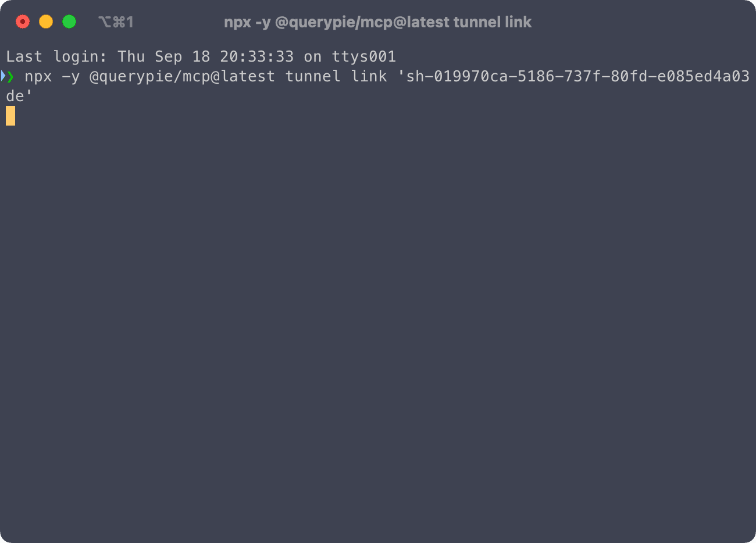Click the word 'link' in the command
The image size is (756, 543).
click(x=369, y=76)
